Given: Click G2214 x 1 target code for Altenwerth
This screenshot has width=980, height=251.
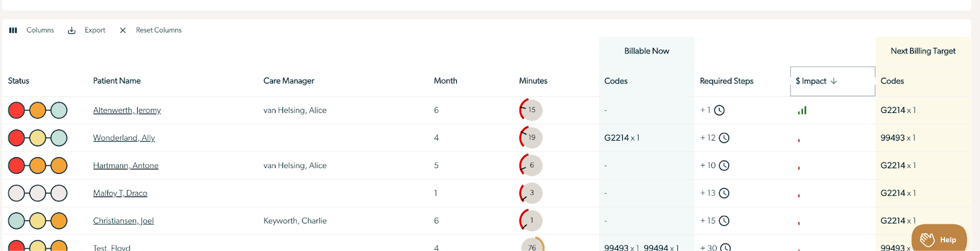Looking at the screenshot, I should pyautogui.click(x=898, y=110).
